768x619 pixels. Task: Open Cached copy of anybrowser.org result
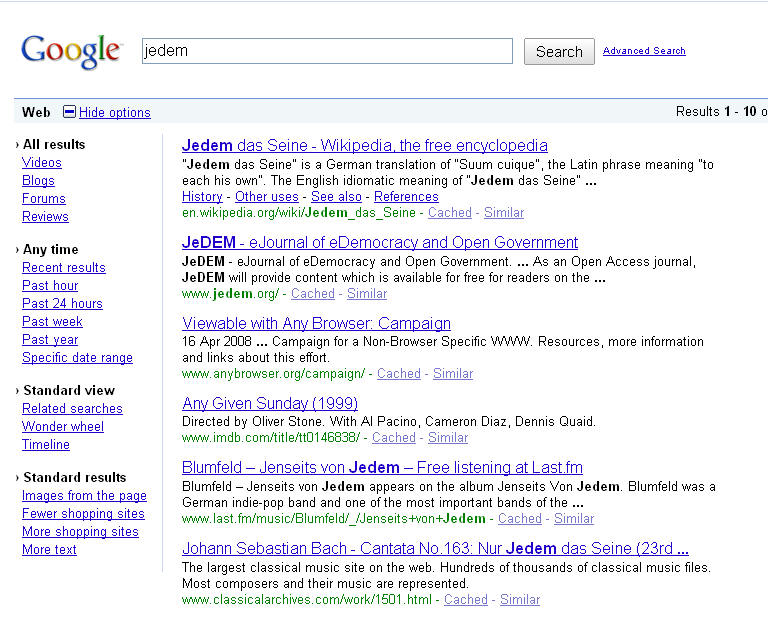[x=399, y=374]
